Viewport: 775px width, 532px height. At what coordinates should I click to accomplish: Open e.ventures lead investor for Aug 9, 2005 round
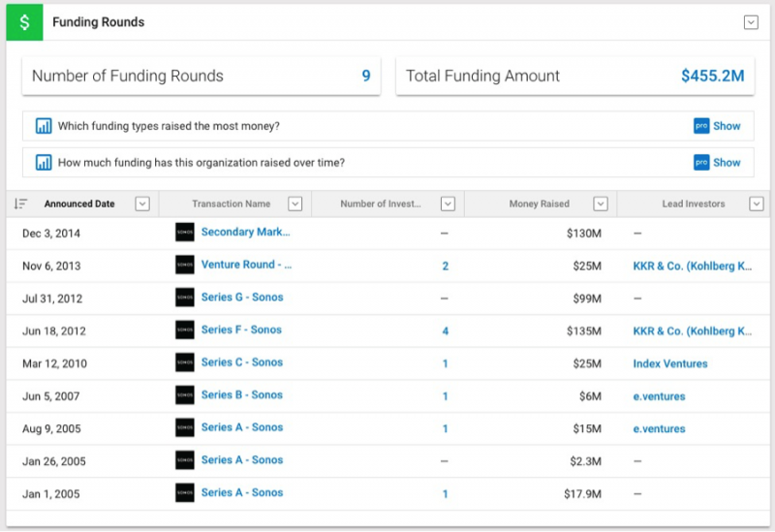(x=660, y=429)
